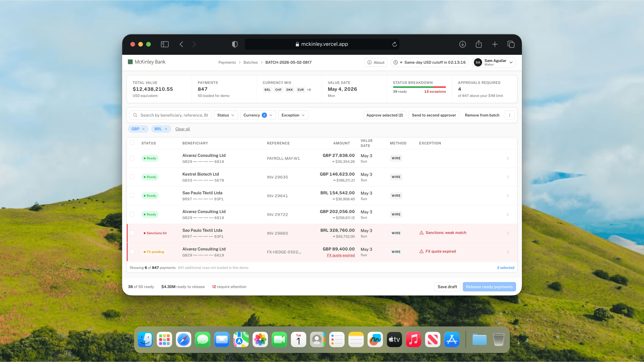The height and width of the screenshot is (362, 644).
Task: Go back to the previous page
Action: (181, 44)
